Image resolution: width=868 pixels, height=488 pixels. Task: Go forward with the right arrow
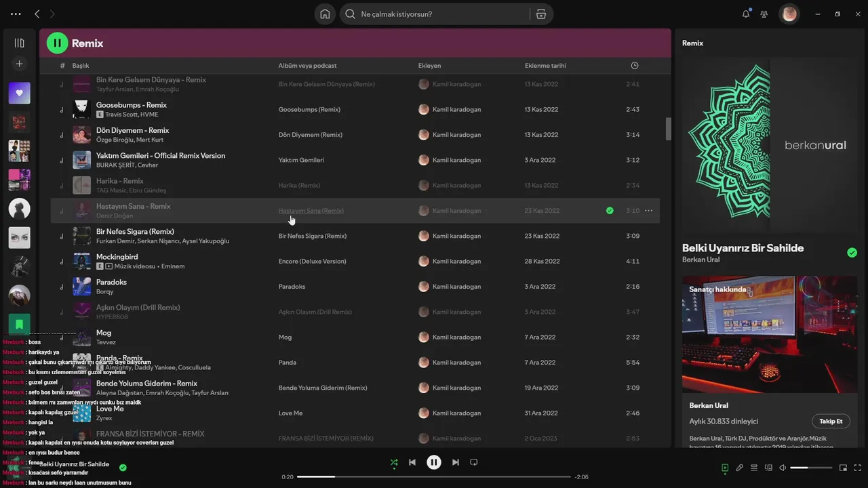52,14
